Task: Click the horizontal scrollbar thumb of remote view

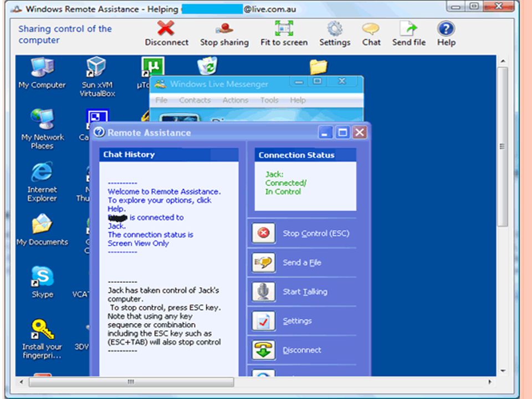Action: [131, 382]
